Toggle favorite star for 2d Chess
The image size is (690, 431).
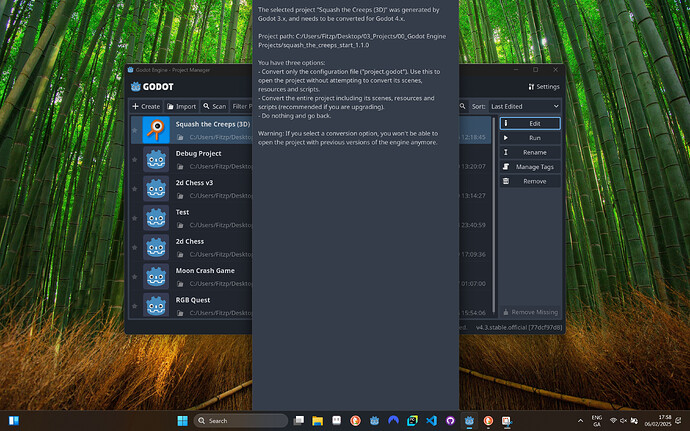click(x=135, y=247)
